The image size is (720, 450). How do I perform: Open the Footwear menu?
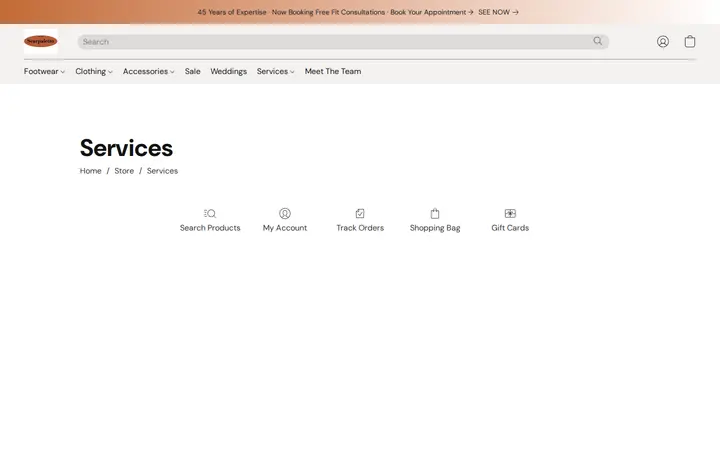(x=41, y=71)
